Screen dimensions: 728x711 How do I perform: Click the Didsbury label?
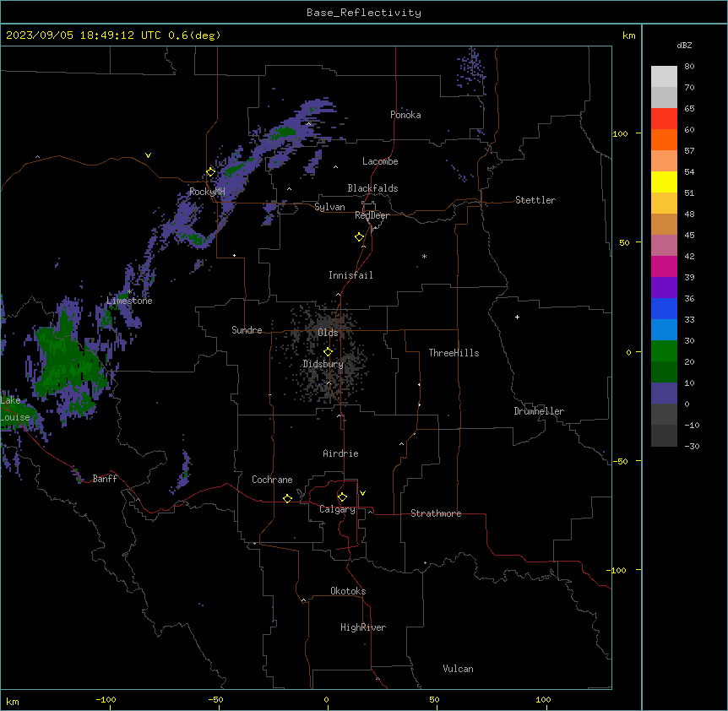323,364
